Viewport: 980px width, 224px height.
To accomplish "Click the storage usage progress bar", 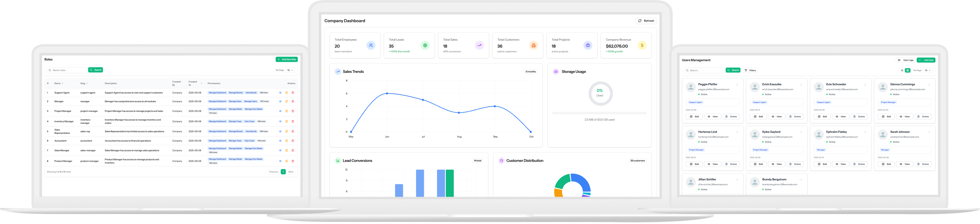I will point(599,113).
